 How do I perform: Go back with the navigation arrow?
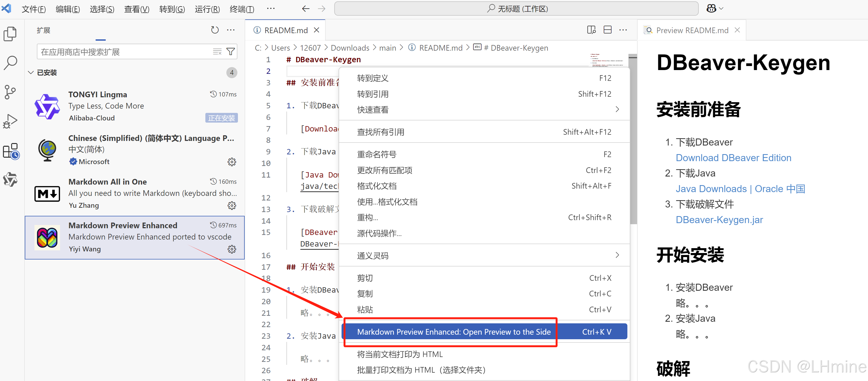click(x=306, y=9)
